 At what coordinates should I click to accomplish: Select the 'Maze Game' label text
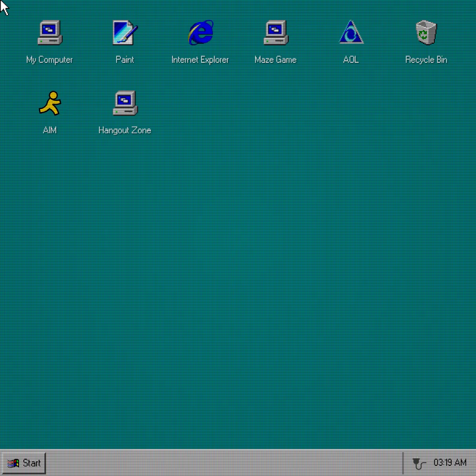click(275, 59)
